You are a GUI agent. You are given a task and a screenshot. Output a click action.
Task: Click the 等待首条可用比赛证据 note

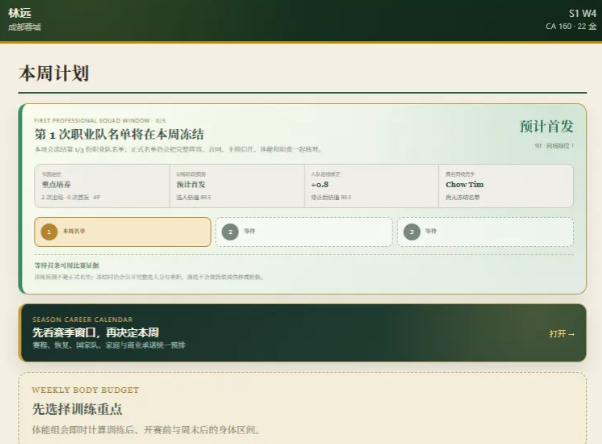pyautogui.click(x=67, y=265)
